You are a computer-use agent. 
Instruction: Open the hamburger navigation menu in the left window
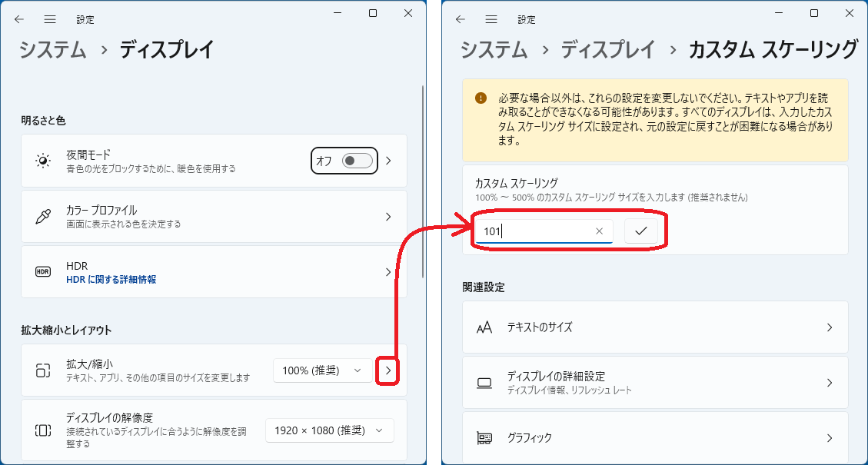coord(50,19)
